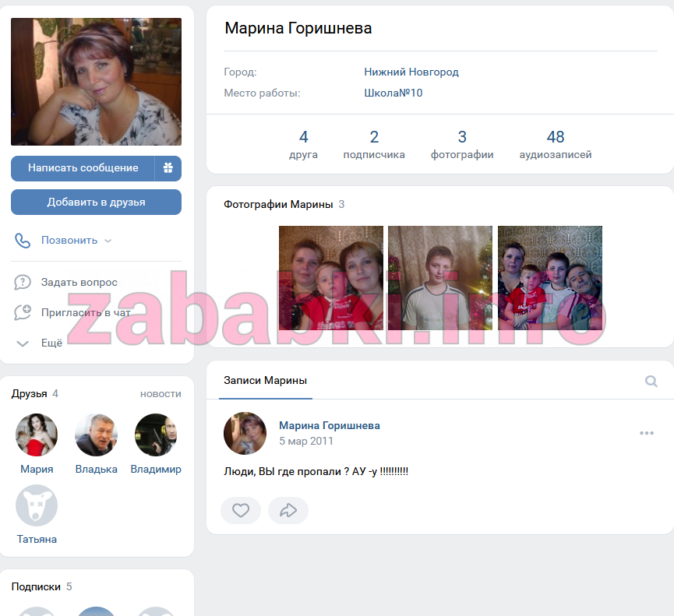Click the question bubble icon for Задать вопрос
Viewport: 674px width, 616px height.
tap(23, 282)
